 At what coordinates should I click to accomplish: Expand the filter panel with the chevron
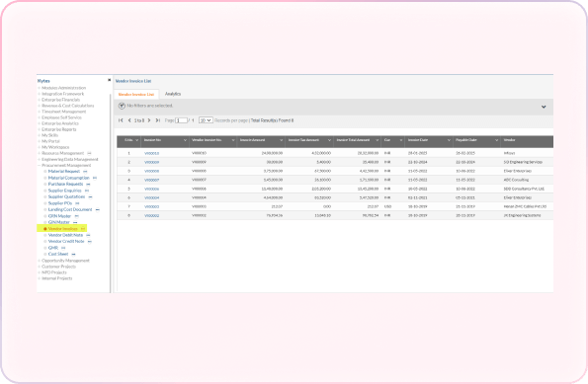point(544,107)
